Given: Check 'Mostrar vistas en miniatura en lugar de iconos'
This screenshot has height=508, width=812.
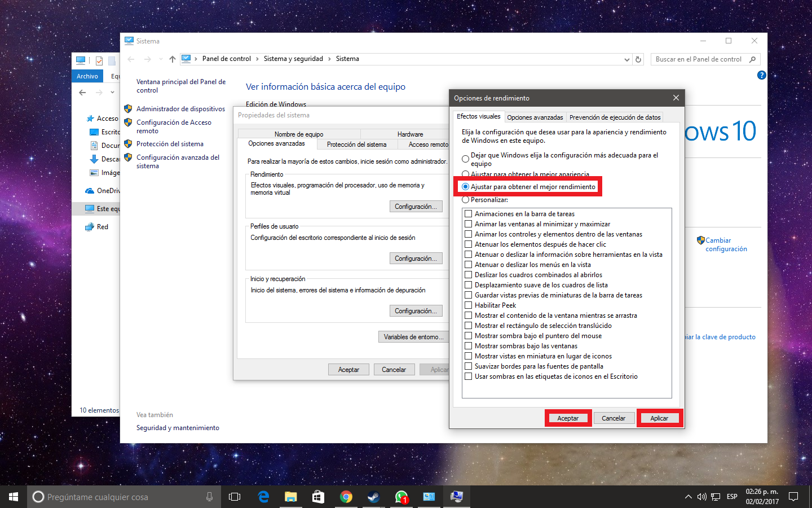Looking at the screenshot, I should (468, 356).
